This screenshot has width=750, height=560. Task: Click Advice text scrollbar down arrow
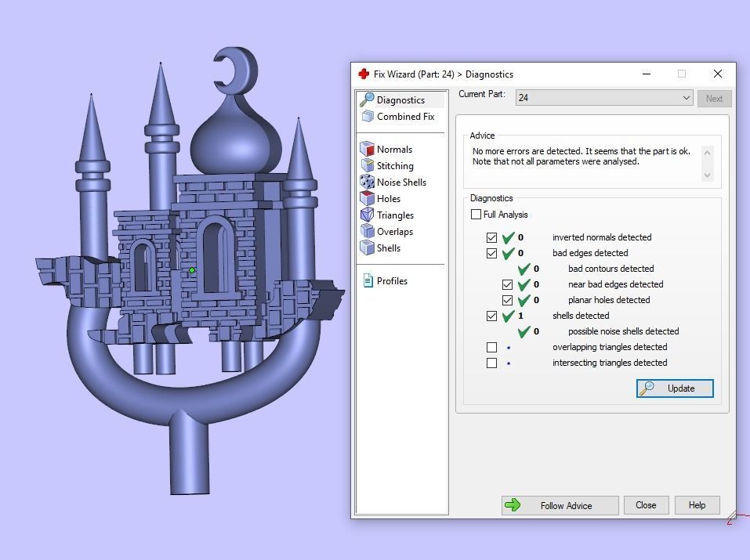tap(707, 175)
